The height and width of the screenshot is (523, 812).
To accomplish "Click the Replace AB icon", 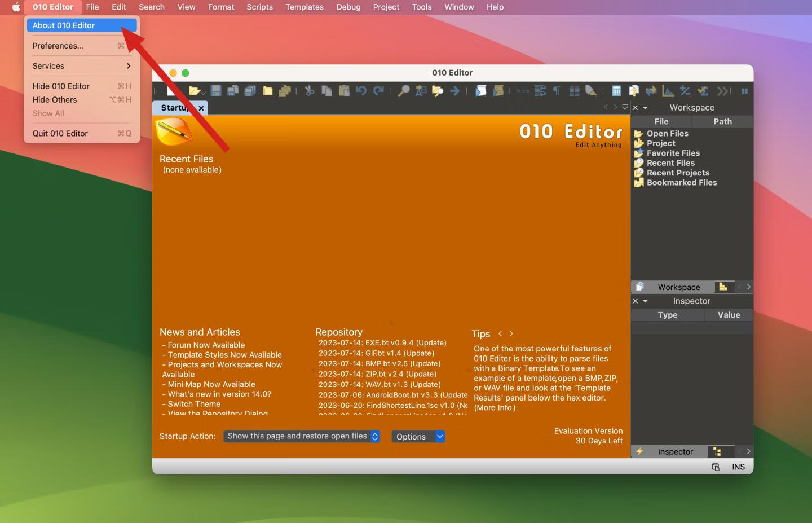I will (421, 91).
